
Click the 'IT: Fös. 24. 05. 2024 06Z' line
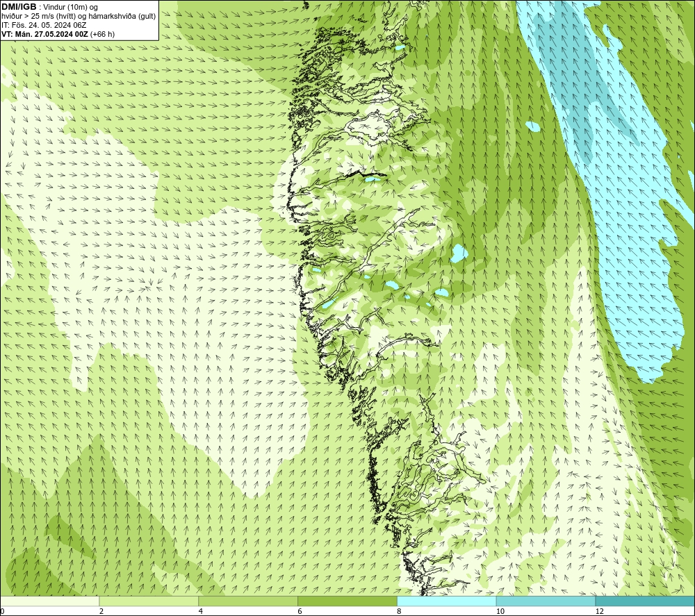coord(43,25)
